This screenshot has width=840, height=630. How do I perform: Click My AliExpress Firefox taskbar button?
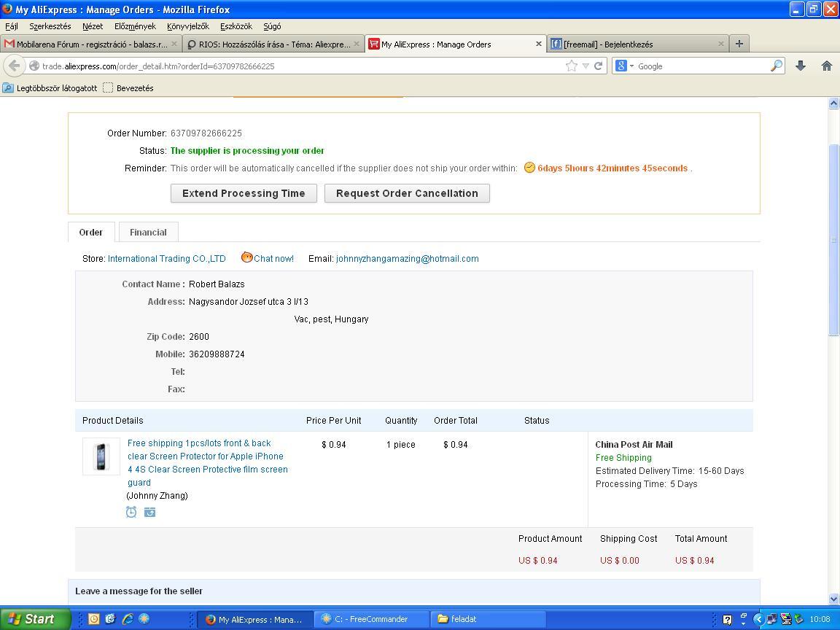click(254, 619)
